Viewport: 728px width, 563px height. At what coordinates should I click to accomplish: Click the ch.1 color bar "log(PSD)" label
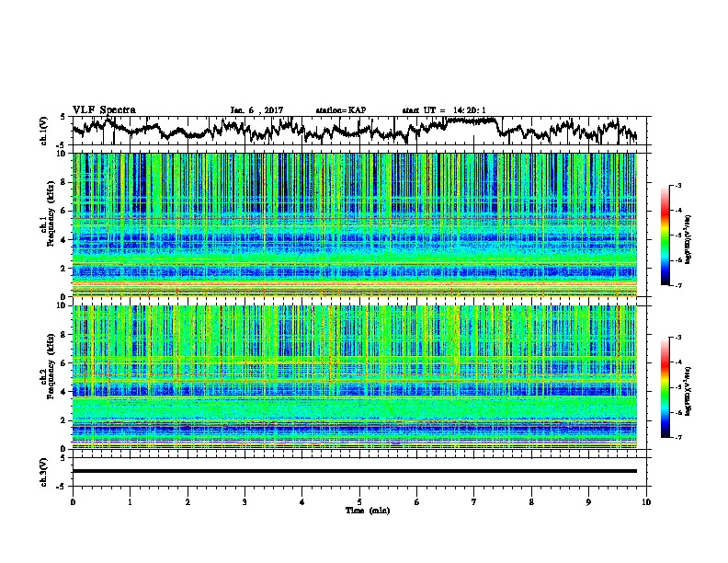(x=688, y=239)
